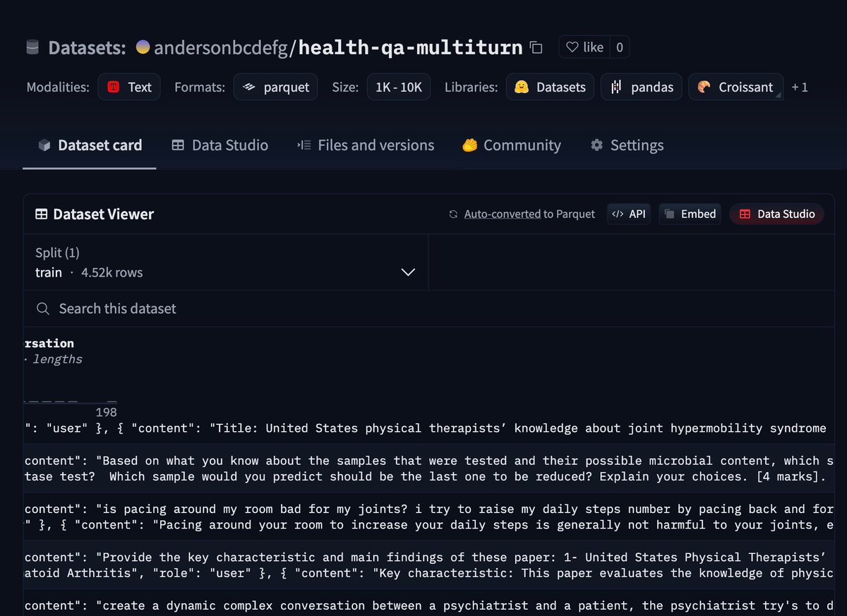
Task: Click the search magnifier icon
Action: [42, 308]
